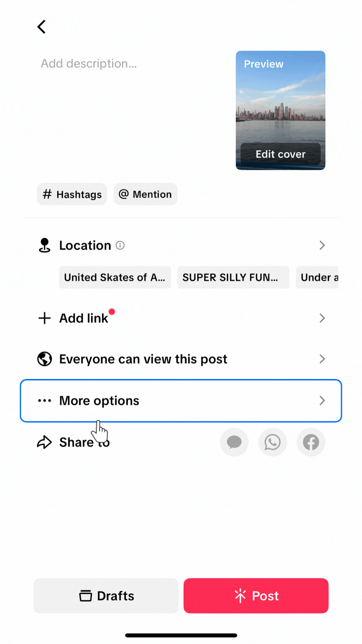Click the globe privacy icon
Image resolution: width=362 pixels, height=644 pixels.
coord(44,359)
